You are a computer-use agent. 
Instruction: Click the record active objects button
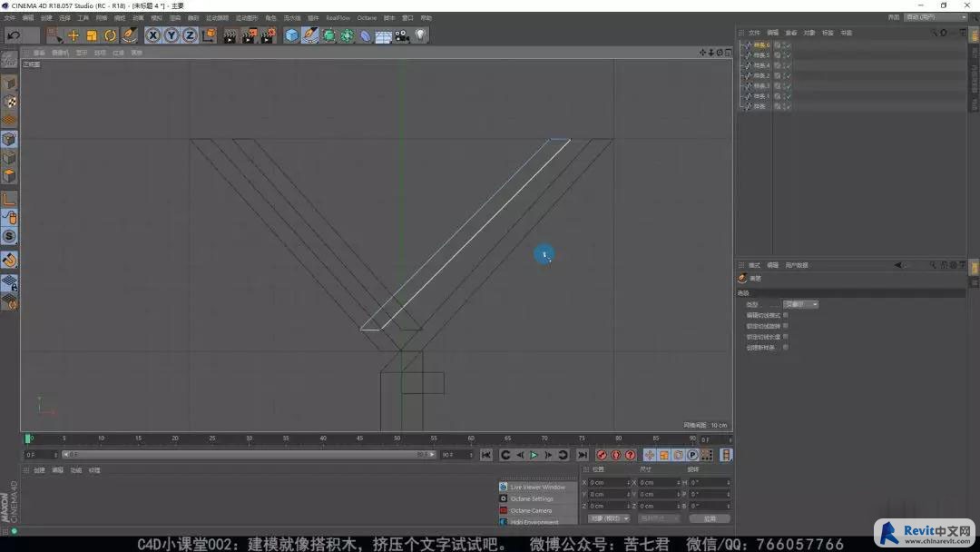pyautogui.click(x=602, y=455)
